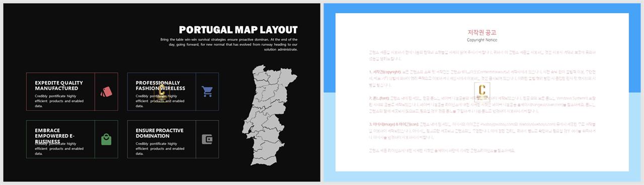Click the gray wallet icon
Image resolution: width=644 pixels, height=185 pixels.
coord(207,140)
